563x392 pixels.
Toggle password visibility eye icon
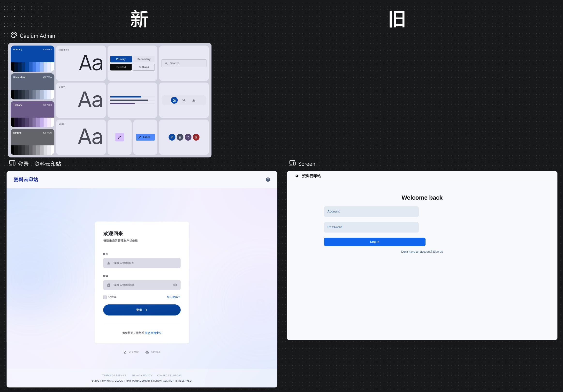[x=175, y=285]
